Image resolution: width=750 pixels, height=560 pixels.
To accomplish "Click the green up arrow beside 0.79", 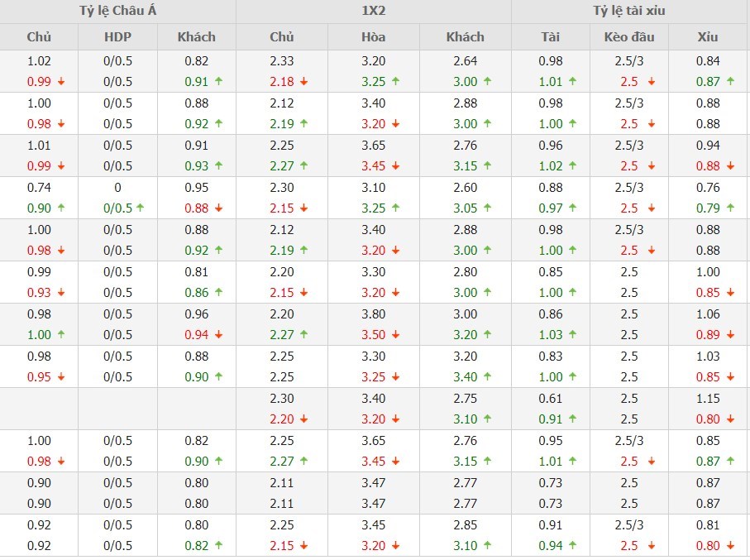I will click(729, 208).
